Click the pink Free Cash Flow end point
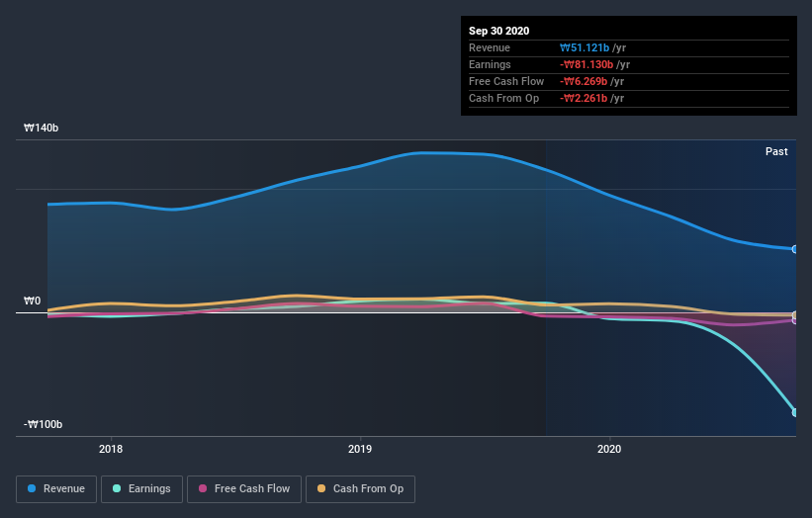This screenshot has height=518, width=812. point(795,320)
